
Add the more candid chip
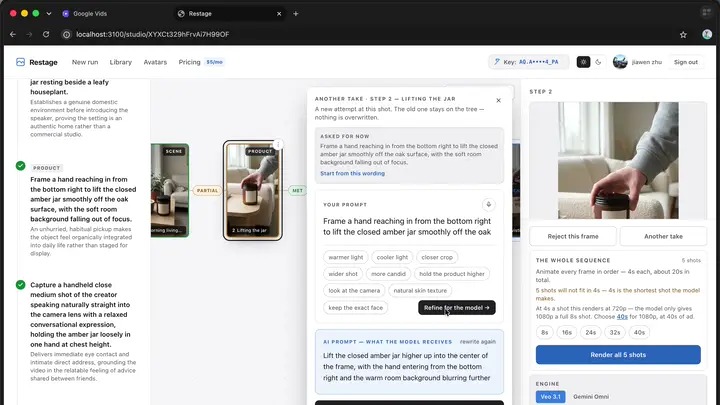pyautogui.click(x=388, y=274)
